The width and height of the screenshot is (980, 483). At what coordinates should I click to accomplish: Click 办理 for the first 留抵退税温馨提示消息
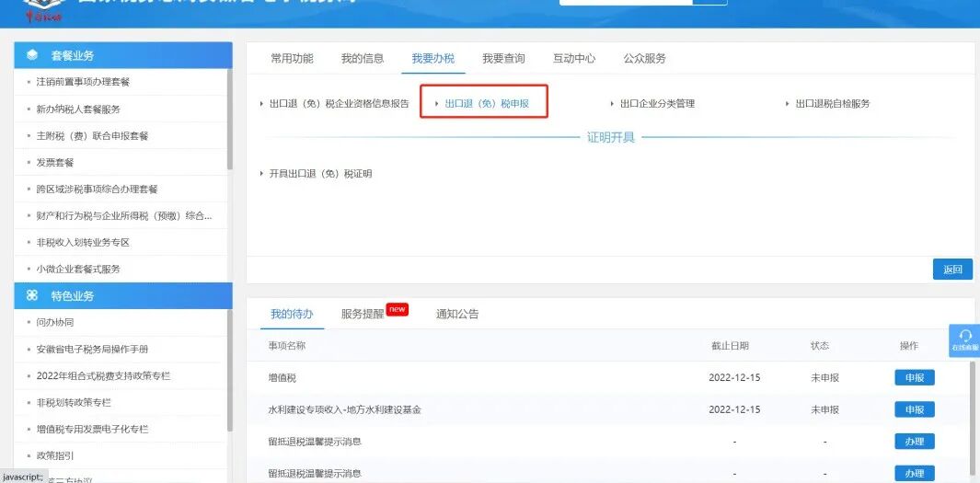click(915, 442)
